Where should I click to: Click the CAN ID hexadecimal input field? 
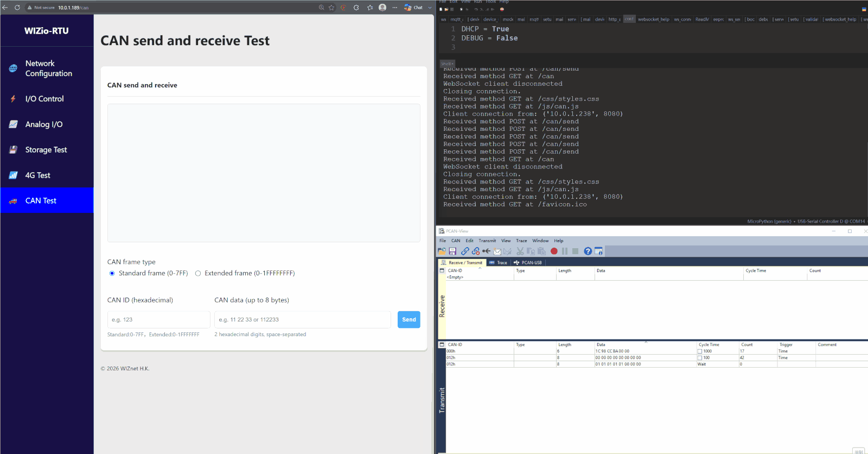[158, 319]
